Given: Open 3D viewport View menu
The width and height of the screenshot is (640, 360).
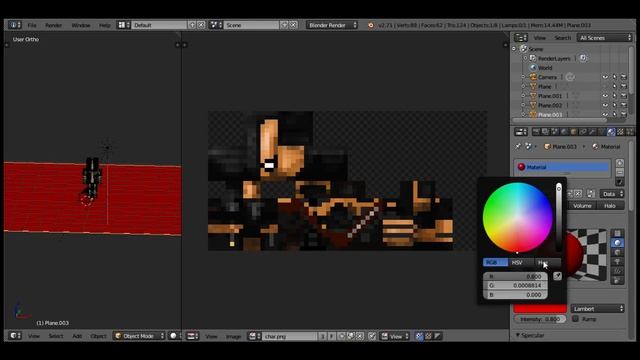Looking at the screenshot, I should coord(34,336).
